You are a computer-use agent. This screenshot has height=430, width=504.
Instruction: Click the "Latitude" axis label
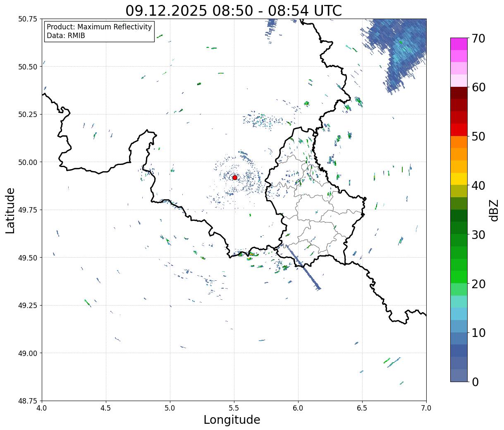pyautogui.click(x=10, y=210)
